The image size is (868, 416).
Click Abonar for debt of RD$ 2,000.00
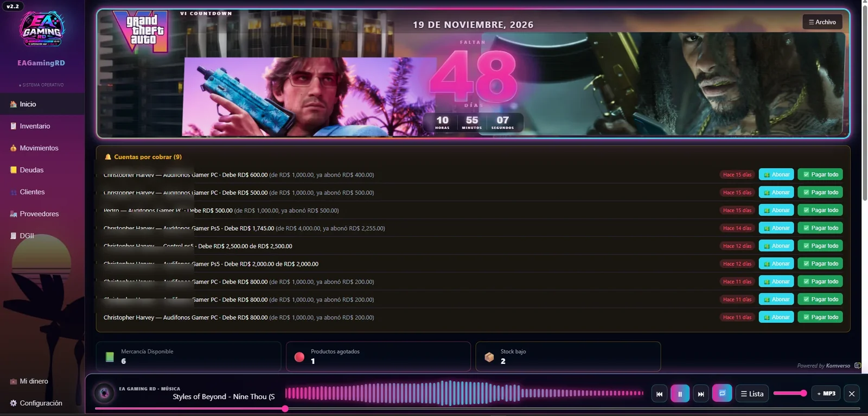click(776, 263)
